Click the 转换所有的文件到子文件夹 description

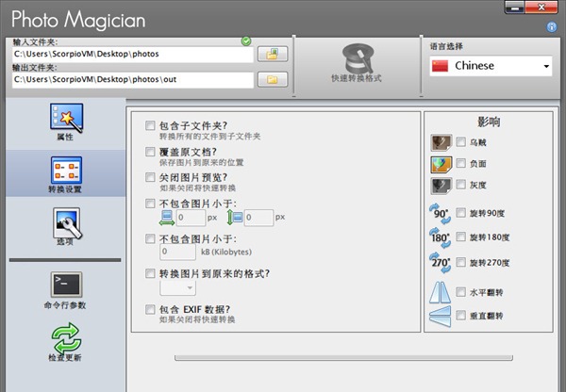[210, 137]
